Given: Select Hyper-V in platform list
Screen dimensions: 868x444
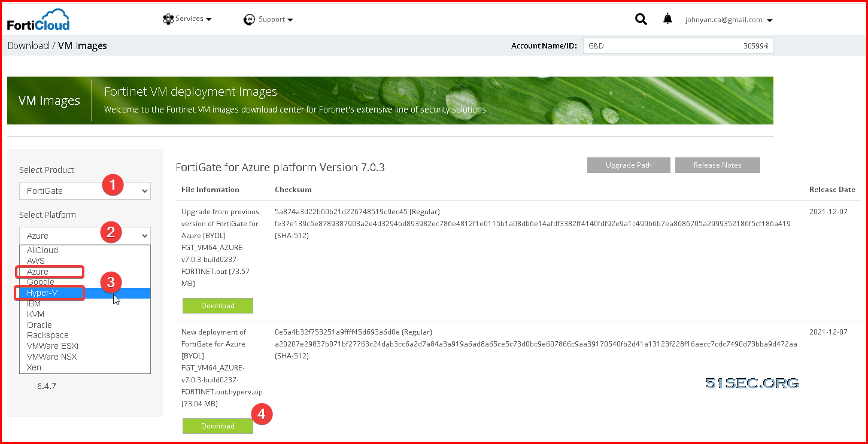Looking at the screenshot, I should [85, 293].
